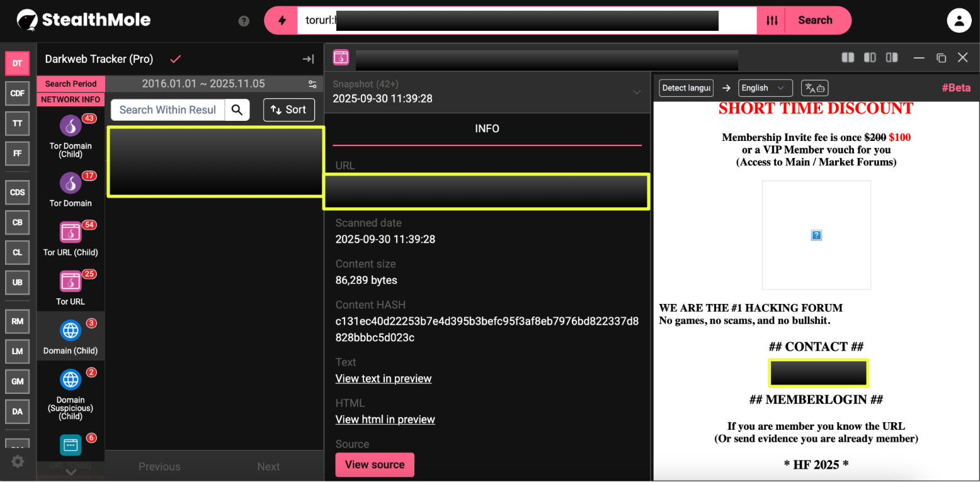Click the help question mark icon
The image size is (980, 482).
[x=244, y=21]
